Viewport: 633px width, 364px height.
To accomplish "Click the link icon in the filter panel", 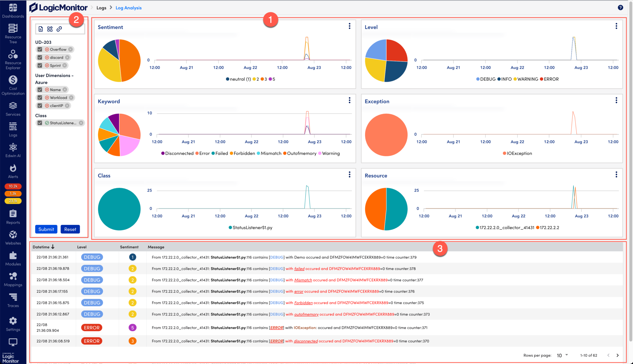I will pyautogui.click(x=59, y=29).
